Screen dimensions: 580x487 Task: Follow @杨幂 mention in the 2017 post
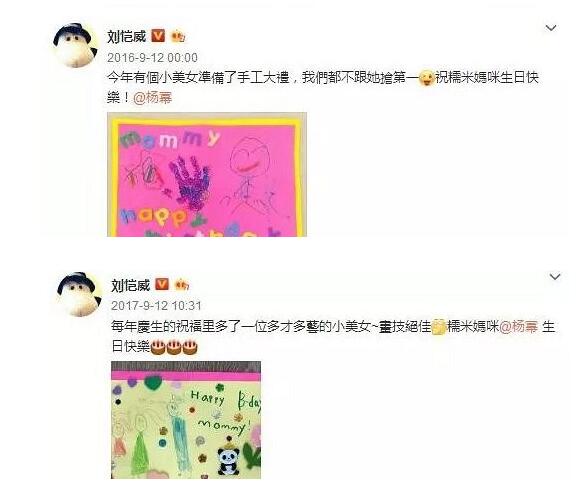point(519,327)
